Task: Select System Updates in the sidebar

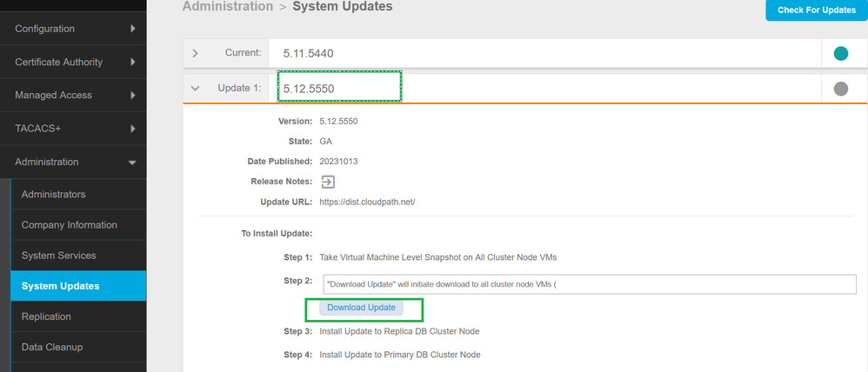Action: pos(61,286)
